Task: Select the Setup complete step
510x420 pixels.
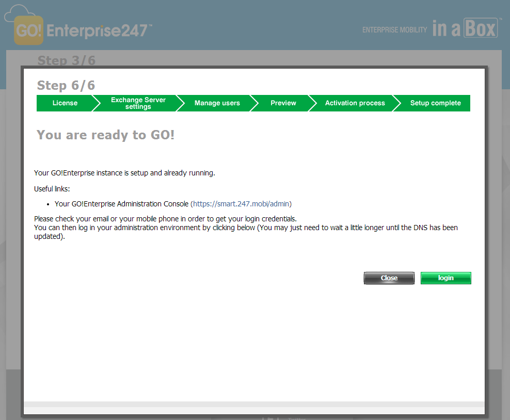Action: (435, 103)
